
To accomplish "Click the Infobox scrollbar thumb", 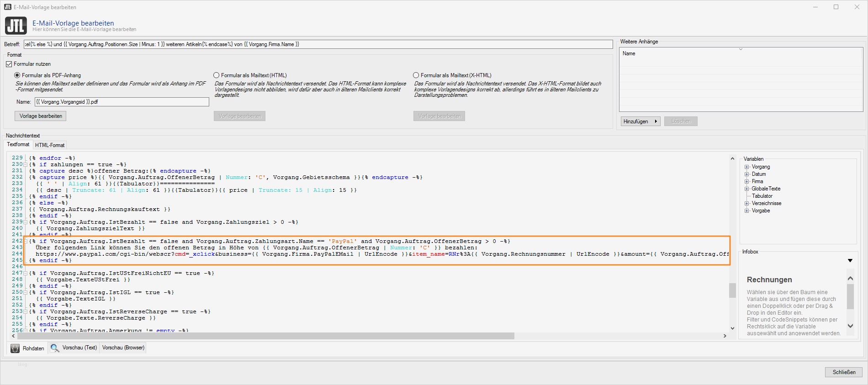I will tap(850, 297).
